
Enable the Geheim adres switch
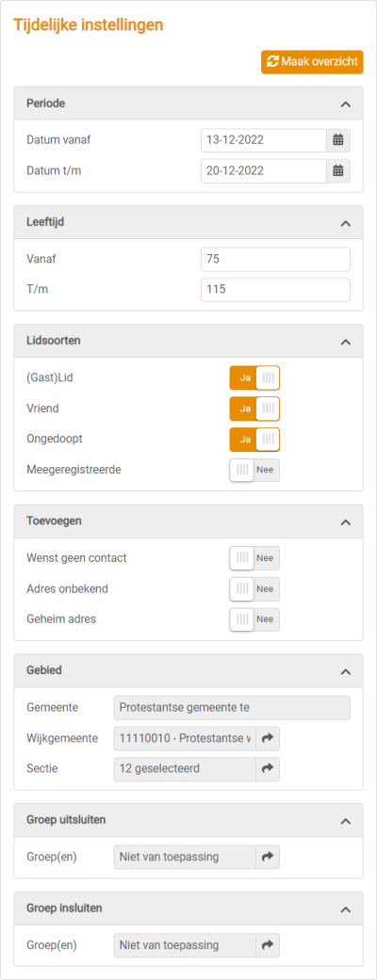[254, 620]
